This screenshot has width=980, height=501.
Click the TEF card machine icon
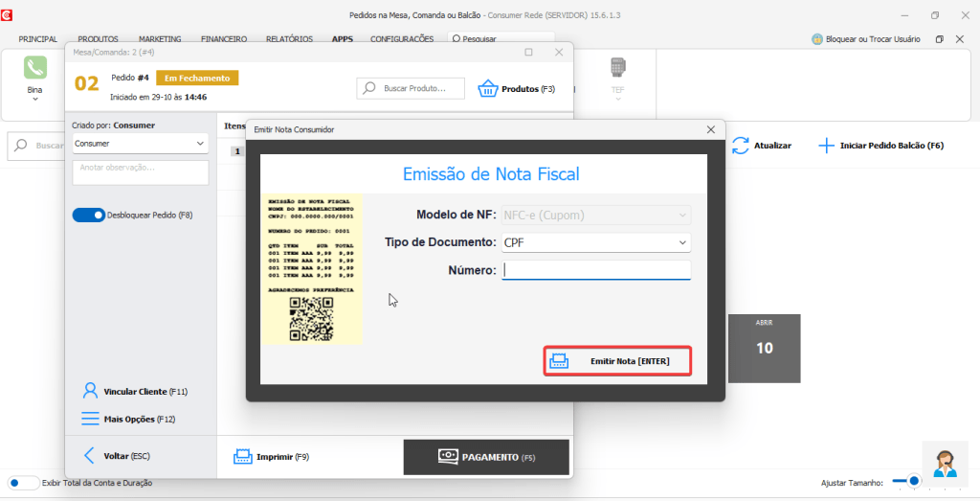click(618, 69)
